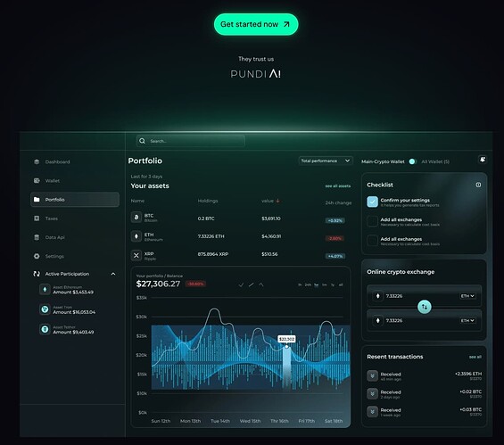
Task: Uncheck Confirm your settings checkbox
Action: (x=372, y=202)
